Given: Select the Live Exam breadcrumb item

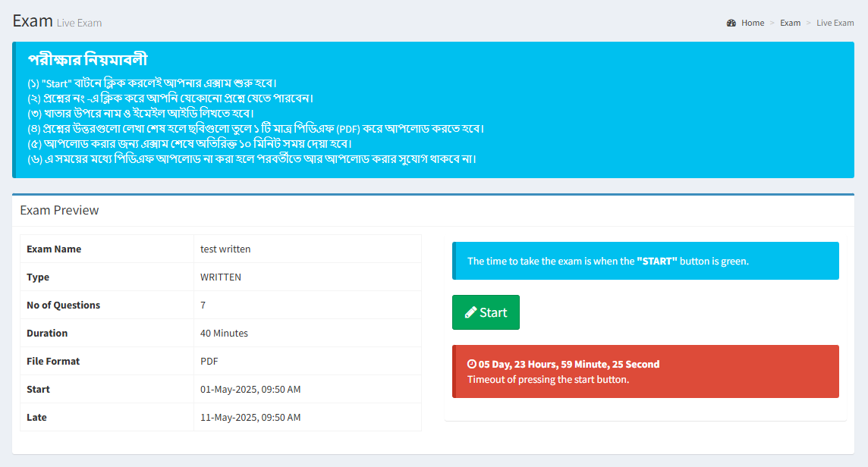Looking at the screenshot, I should (x=835, y=23).
